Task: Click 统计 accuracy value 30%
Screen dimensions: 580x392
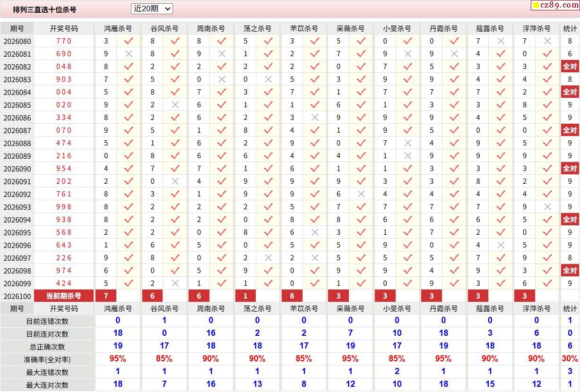Action: (x=570, y=358)
